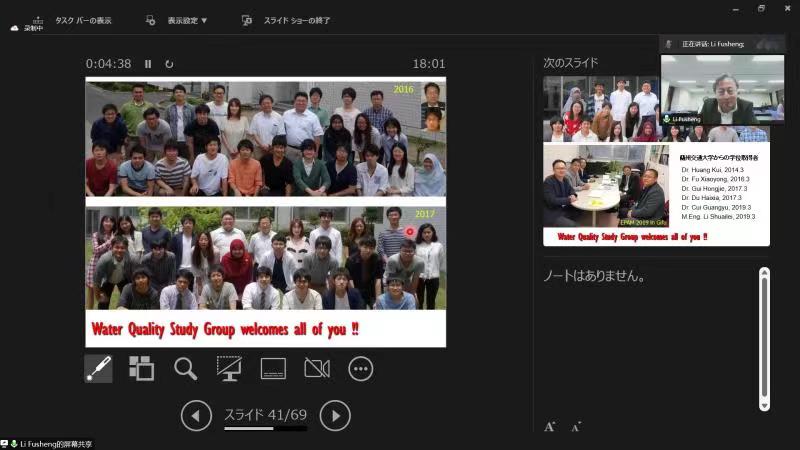Black out the slide show screen
The image size is (800, 450).
229,368
